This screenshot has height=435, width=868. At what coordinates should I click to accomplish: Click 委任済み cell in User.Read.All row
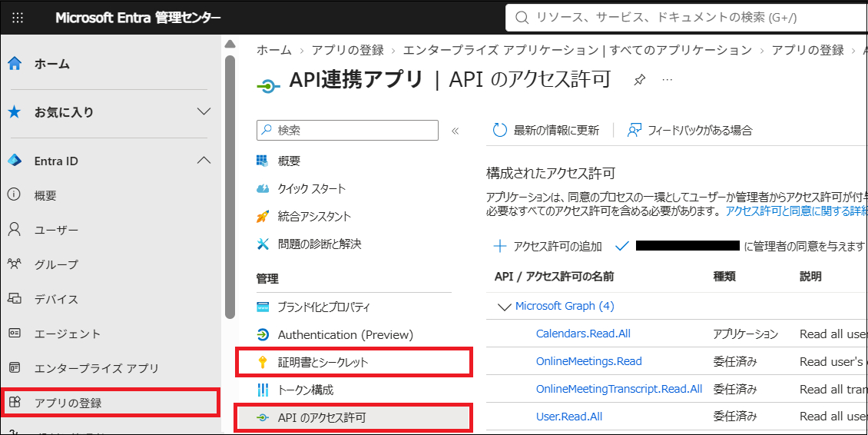[x=735, y=417]
